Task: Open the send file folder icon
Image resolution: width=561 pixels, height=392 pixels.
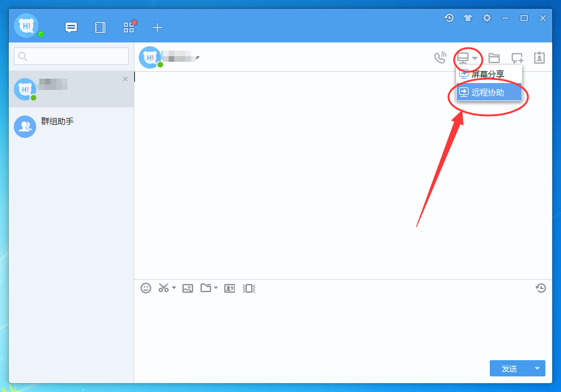Action: click(494, 58)
